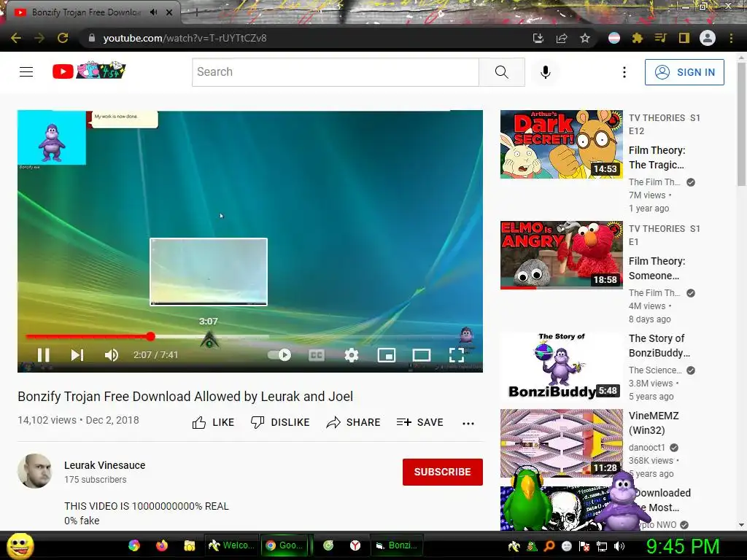Reload the YouTube page
The image size is (747, 560).
[x=63, y=38]
